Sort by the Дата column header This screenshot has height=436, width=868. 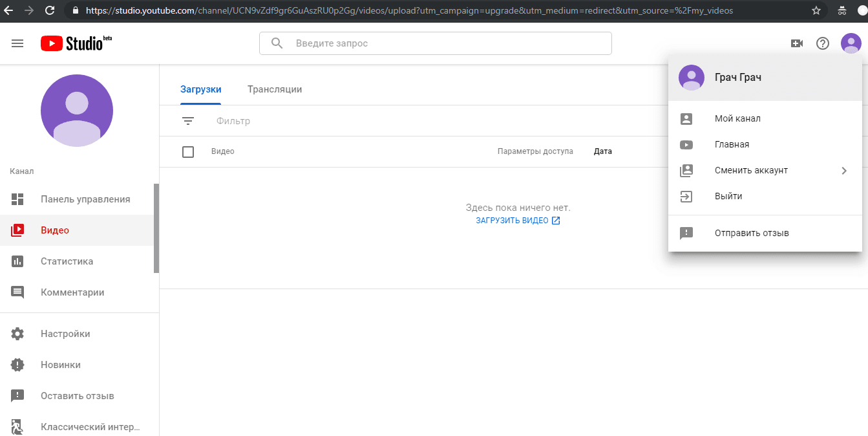603,151
